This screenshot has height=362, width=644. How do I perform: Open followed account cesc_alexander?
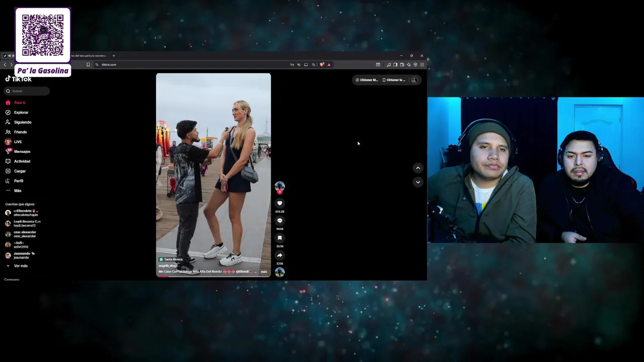point(21,234)
